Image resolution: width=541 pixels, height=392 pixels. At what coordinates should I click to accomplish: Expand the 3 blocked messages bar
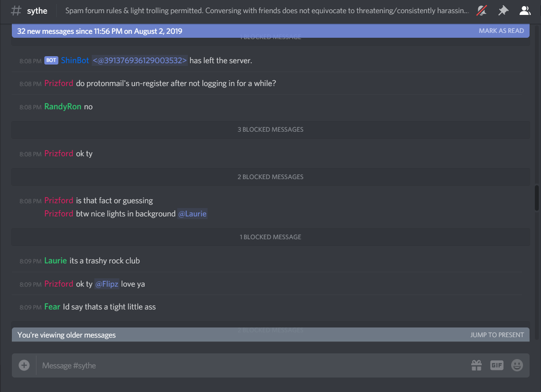pyautogui.click(x=270, y=129)
